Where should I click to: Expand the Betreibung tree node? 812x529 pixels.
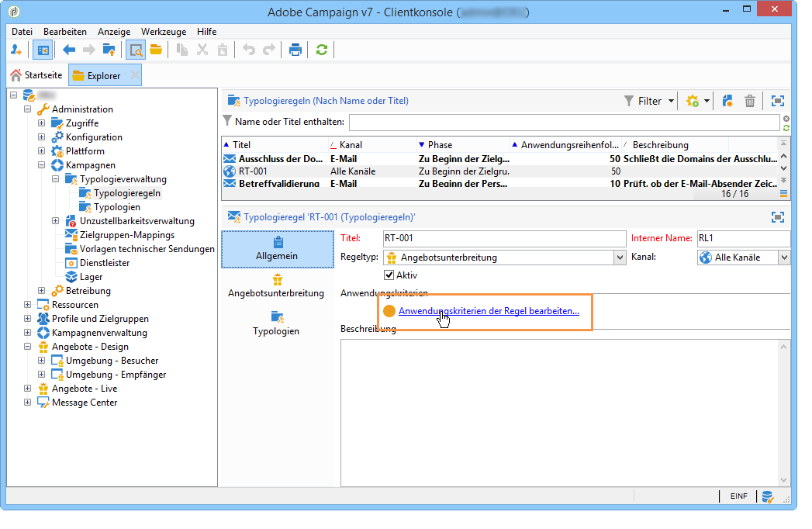(x=41, y=291)
